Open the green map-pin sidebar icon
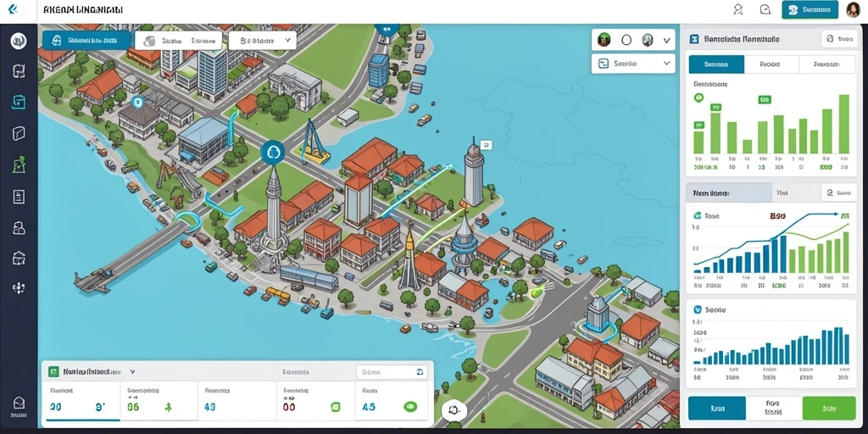Image resolution: width=868 pixels, height=434 pixels. point(19,164)
